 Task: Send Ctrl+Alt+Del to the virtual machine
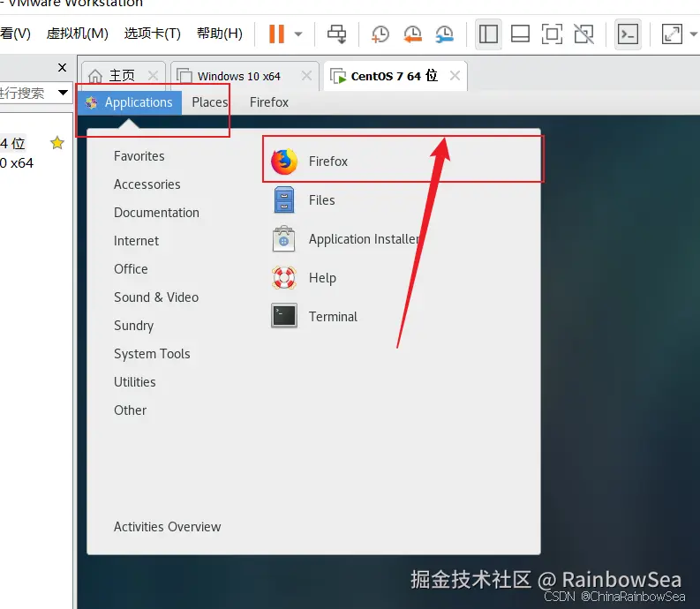[x=336, y=34]
